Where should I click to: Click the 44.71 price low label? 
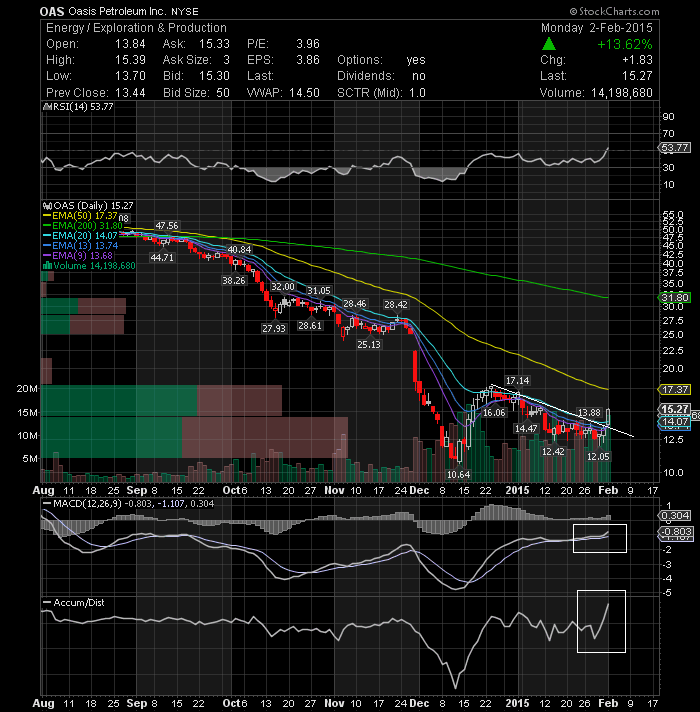[x=162, y=257]
